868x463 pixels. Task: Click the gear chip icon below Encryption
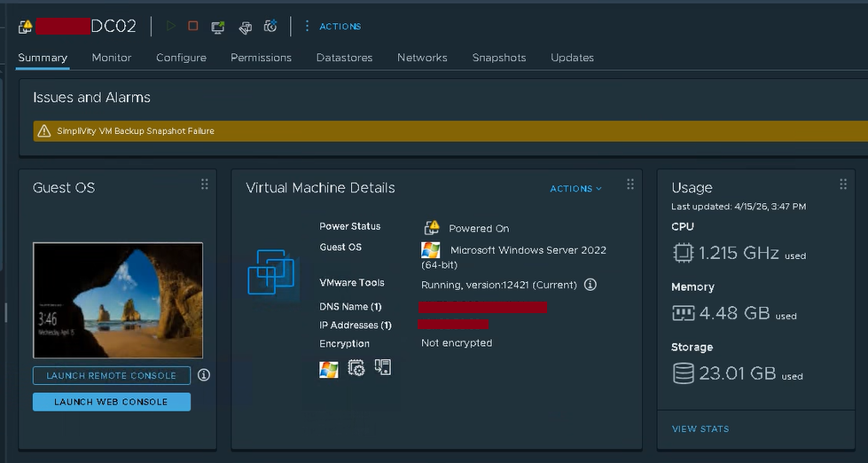pos(356,368)
